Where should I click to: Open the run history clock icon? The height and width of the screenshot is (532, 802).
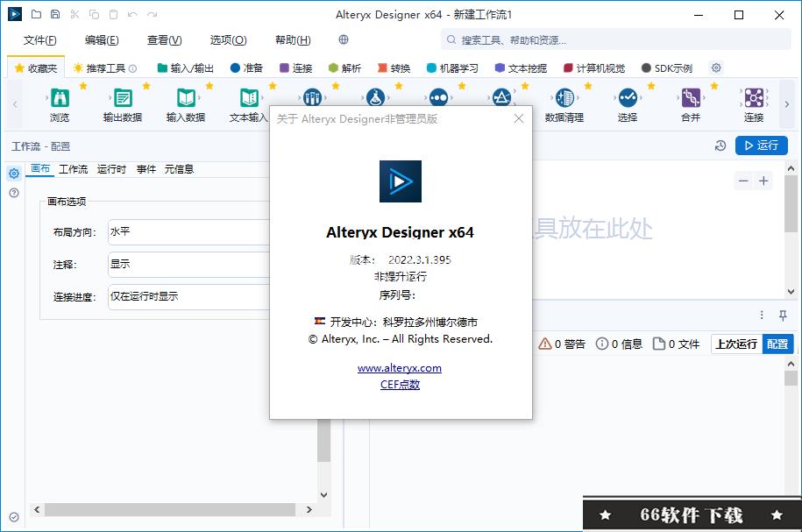click(x=720, y=145)
